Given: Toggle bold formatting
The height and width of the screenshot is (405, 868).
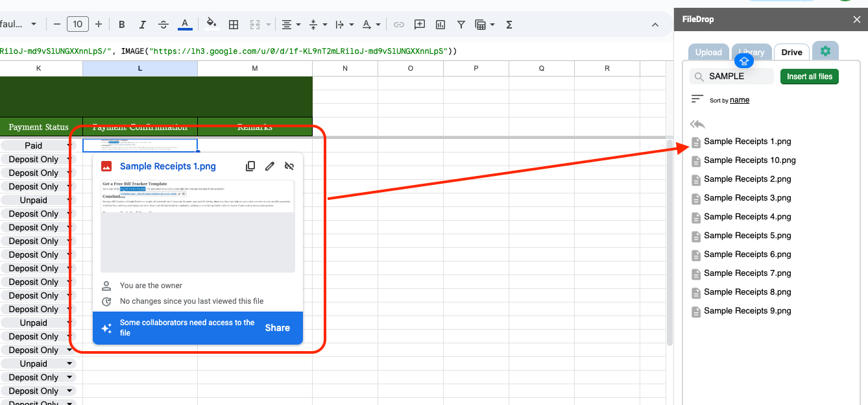Looking at the screenshot, I should pos(122,25).
